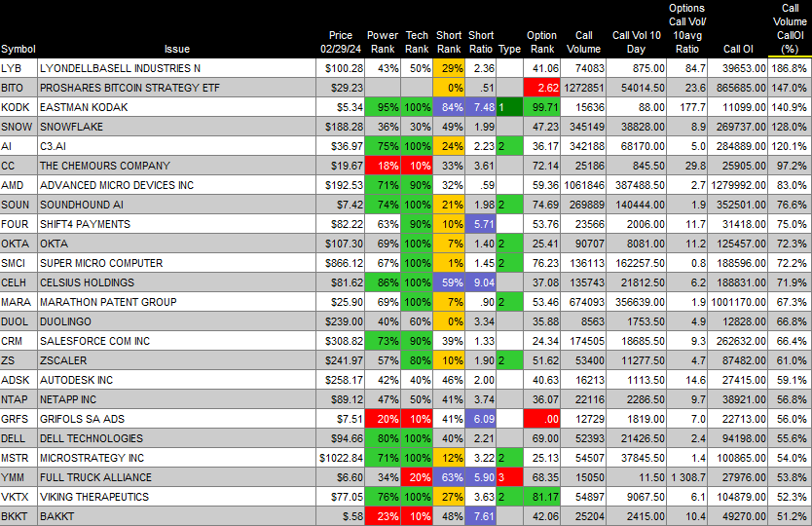The height and width of the screenshot is (526, 812).
Task: Click CC's red 18% Power Rank cell
Action: pos(383,166)
